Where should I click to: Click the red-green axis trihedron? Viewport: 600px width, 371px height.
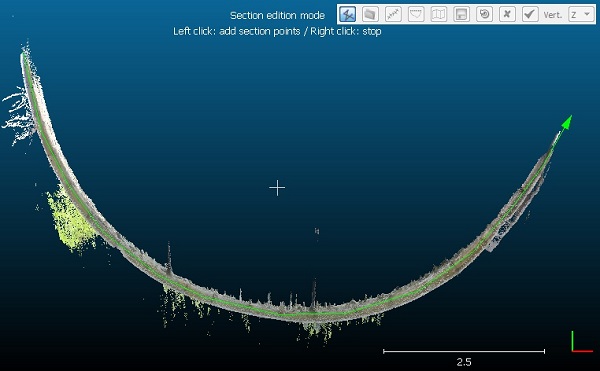pyautogui.click(x=582, y=342)
